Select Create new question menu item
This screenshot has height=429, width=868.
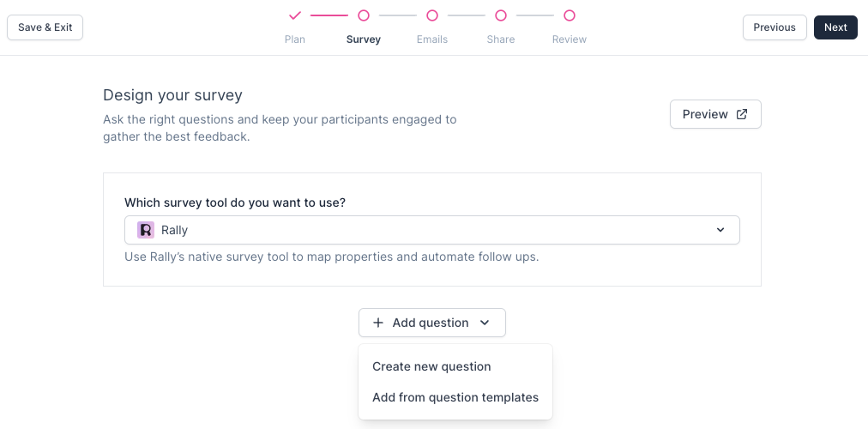click(x=431, y=366)
